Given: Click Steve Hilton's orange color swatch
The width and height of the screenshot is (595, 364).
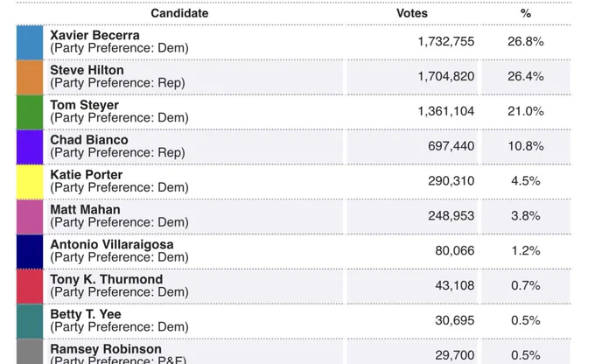Looking at the screenshot, I should pyautogui.click(x=30, y=77).
